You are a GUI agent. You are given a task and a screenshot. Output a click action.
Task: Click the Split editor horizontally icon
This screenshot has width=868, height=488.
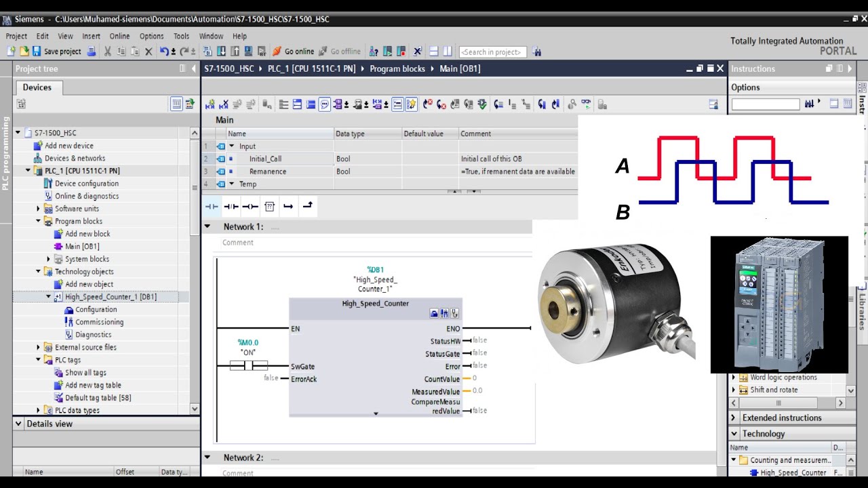coord(434,52)
